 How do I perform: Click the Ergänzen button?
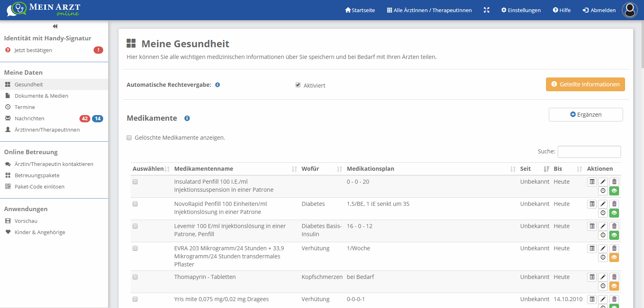(x=586, y=115)
